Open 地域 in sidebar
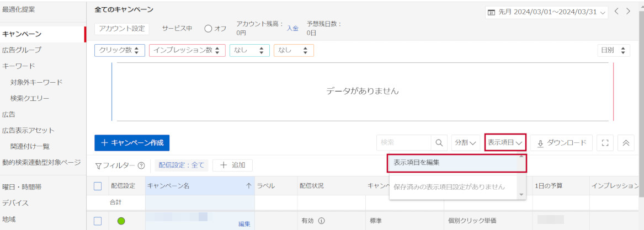The image size is (644, 230). tap(9, 220)
